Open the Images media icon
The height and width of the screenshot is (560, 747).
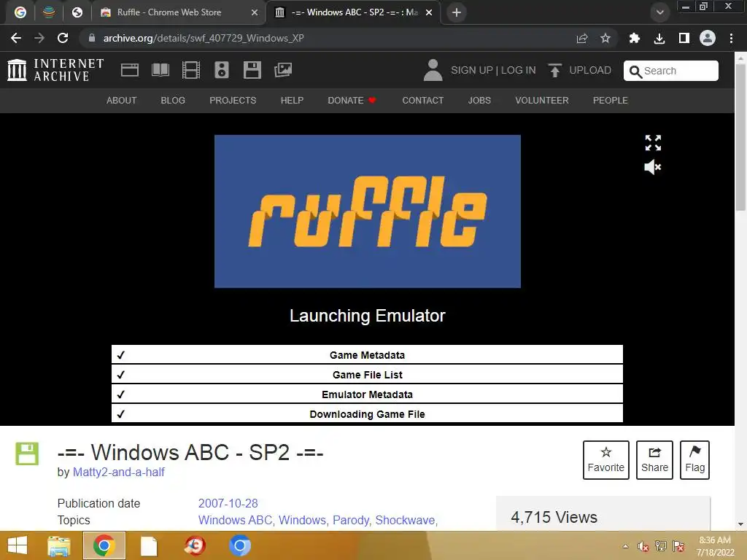[x=283, y=70]
